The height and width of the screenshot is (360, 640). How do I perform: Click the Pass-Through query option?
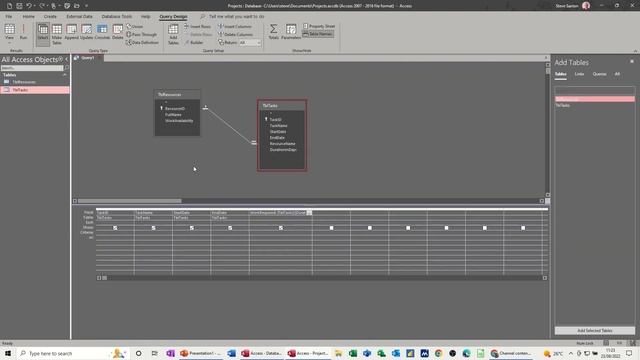(142, 34)
